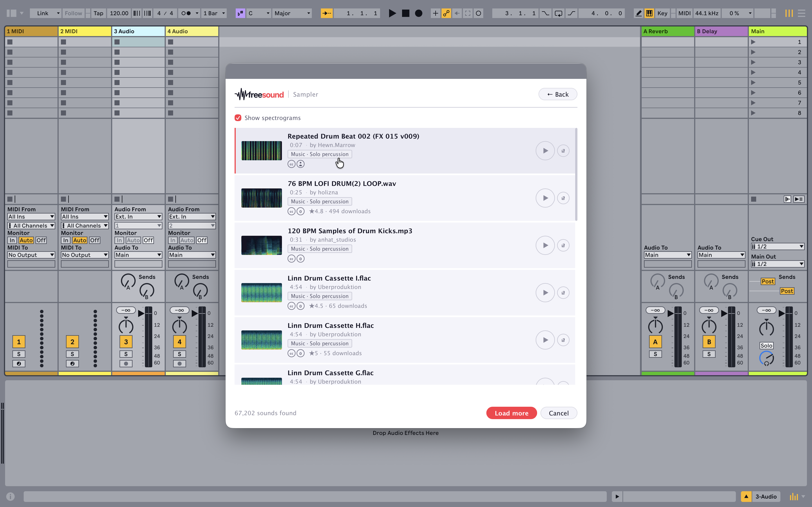Arm recording with the Arrangement Record button

pos(418,14)
